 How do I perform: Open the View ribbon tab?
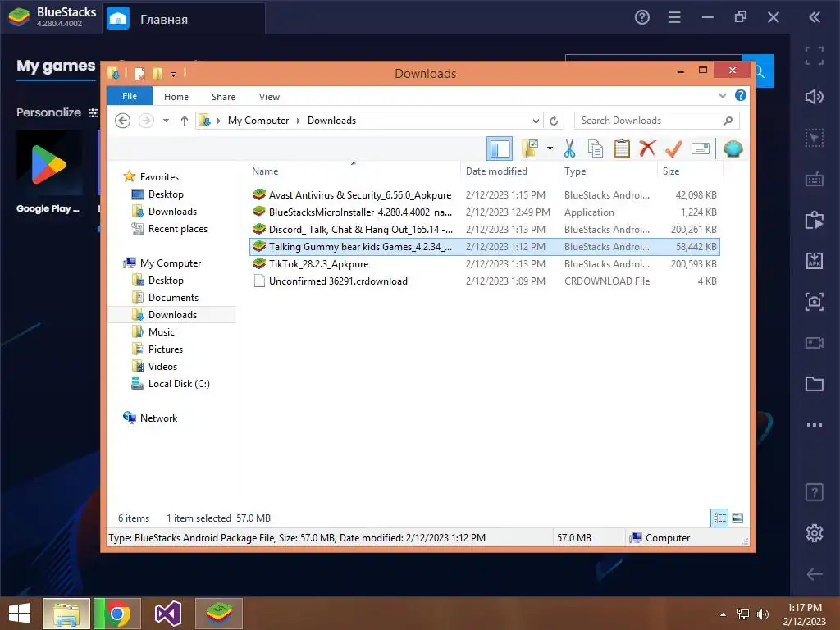pos(269,97)
